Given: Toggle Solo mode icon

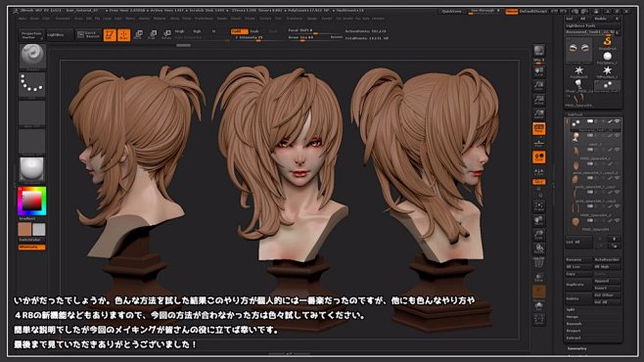Looking at the screenshot, I should click(x=539, y=306).
